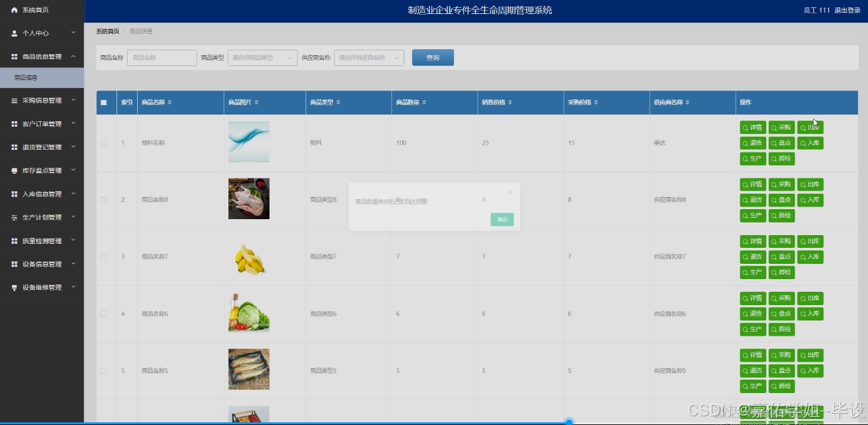Click the icon beside 库存盘点管理

tap(15, 171)
